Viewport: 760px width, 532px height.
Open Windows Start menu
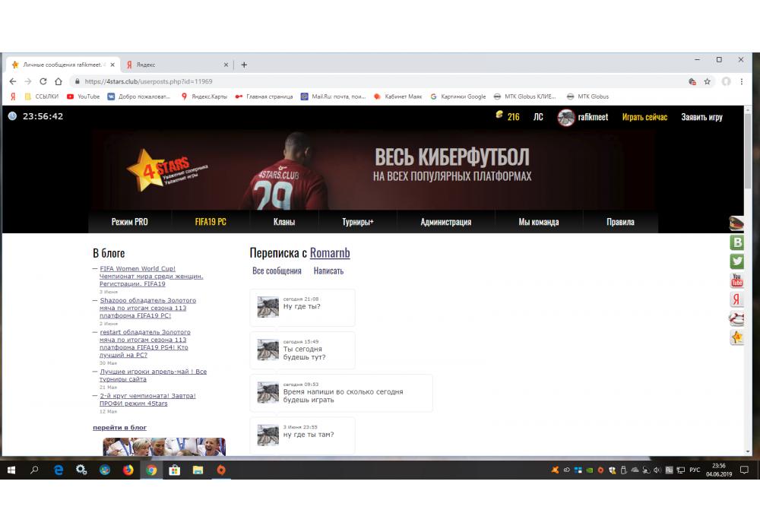pyautogui.click(x=11, y=470)
